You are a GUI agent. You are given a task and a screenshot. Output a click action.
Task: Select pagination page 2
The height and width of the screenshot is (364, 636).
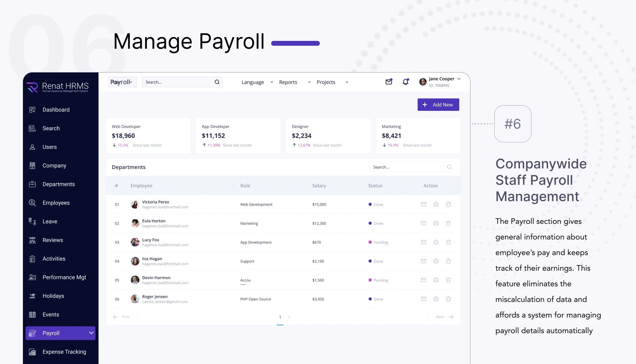coord(289,317)
